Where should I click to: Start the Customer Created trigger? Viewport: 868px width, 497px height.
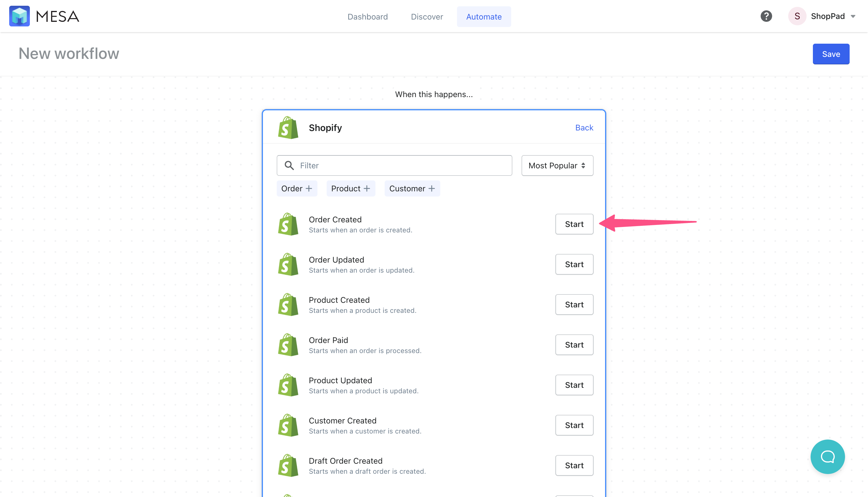574,426
